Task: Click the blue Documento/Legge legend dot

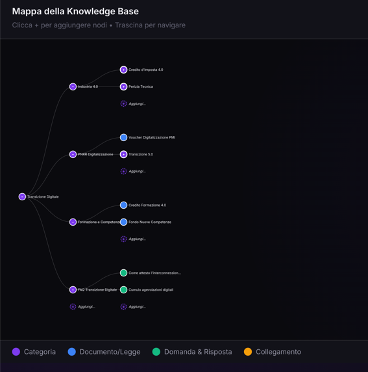Action: coord(72,352)
